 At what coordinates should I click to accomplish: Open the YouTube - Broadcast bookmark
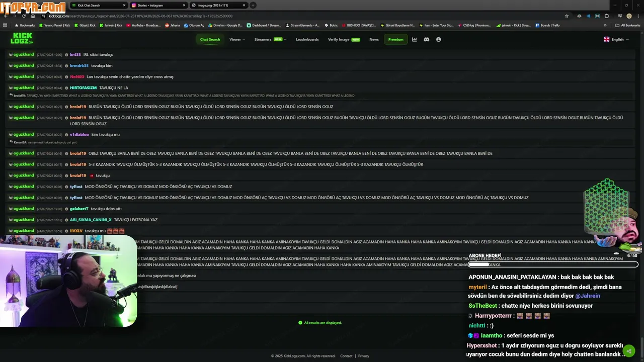143,25
